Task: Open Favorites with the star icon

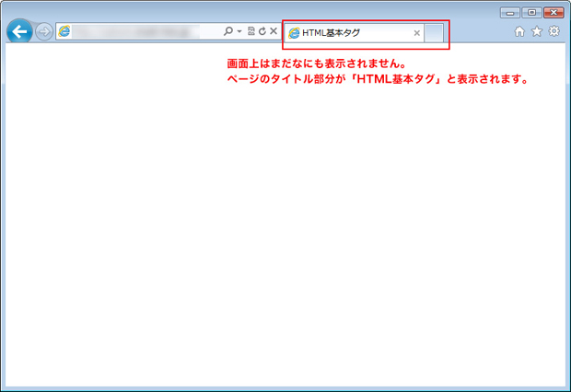Action: pyautogui.click(x=536, y=32)
